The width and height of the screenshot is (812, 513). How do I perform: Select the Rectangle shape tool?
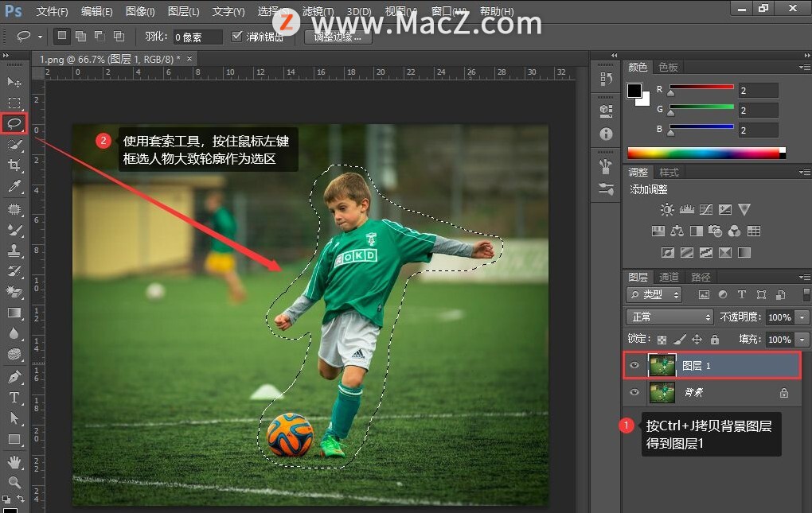14,440
